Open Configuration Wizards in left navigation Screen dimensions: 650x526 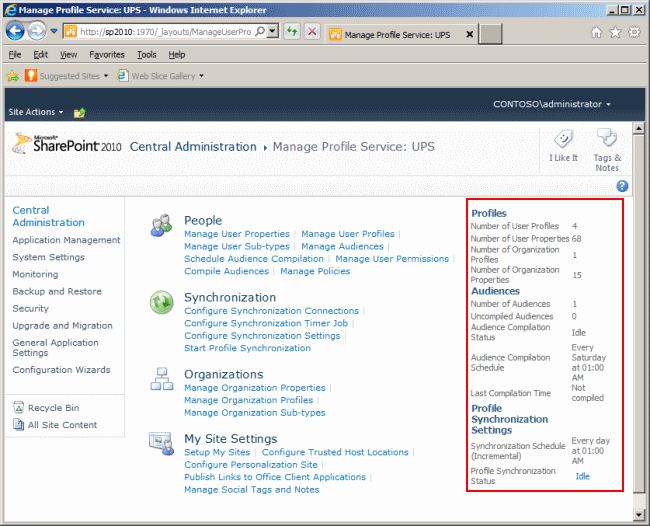coord(61,370)
